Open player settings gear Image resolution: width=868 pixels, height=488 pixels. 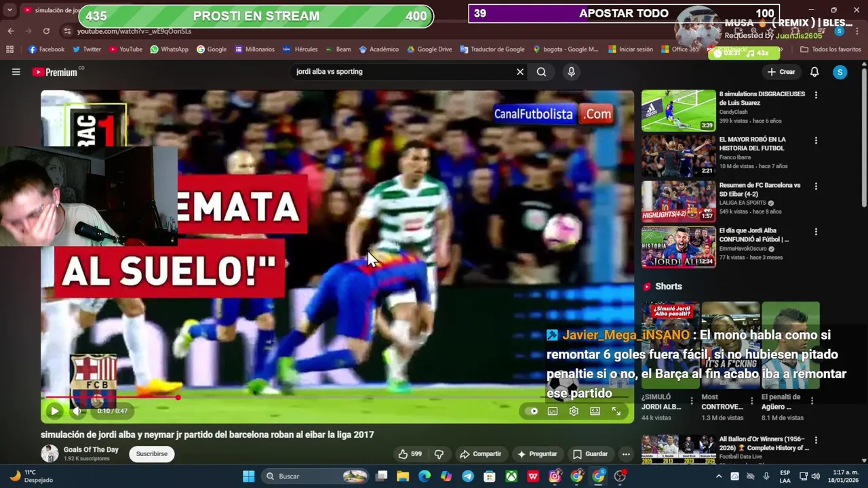pyautogui.click(x=574, y=411)
